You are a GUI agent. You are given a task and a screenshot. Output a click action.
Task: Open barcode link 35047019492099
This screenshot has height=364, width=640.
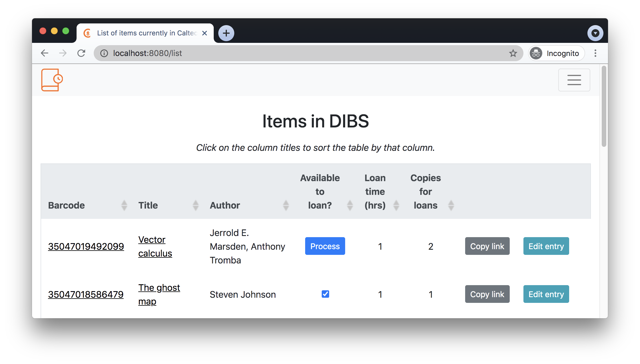point(86,246)
